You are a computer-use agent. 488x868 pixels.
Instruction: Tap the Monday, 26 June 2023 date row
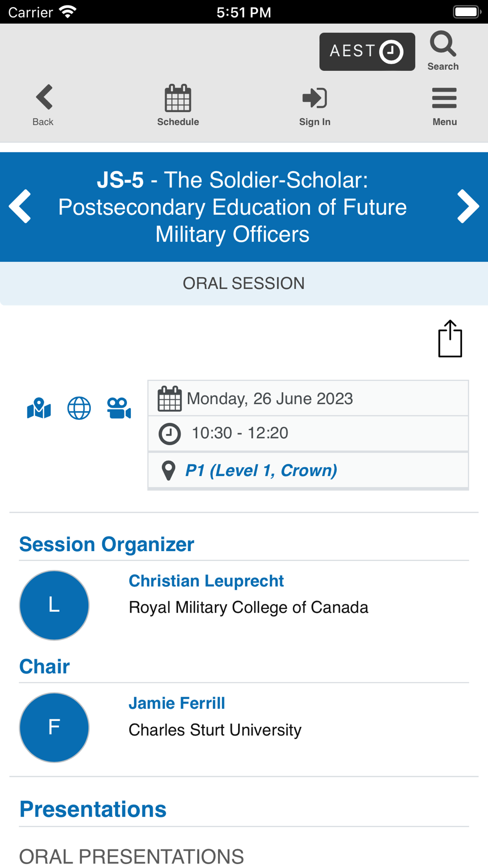308,398
